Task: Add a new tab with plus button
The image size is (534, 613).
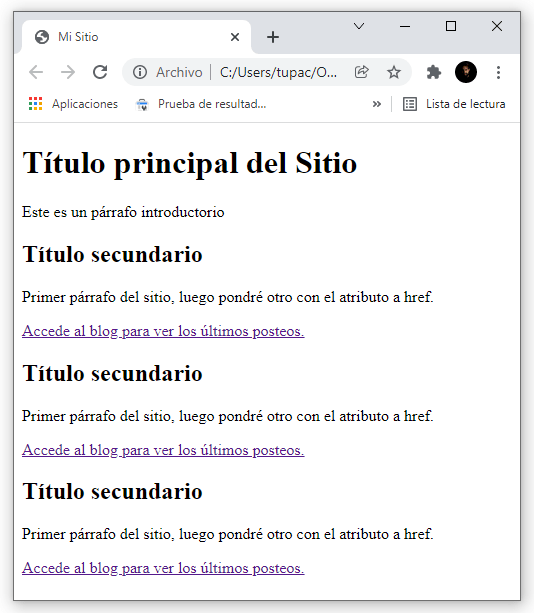Action: click(272, 37)
